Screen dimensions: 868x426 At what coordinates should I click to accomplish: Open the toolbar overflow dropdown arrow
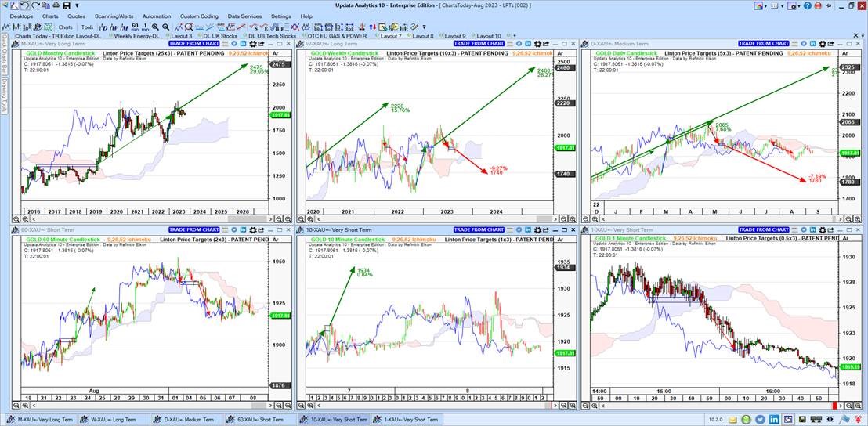[424, 27]
